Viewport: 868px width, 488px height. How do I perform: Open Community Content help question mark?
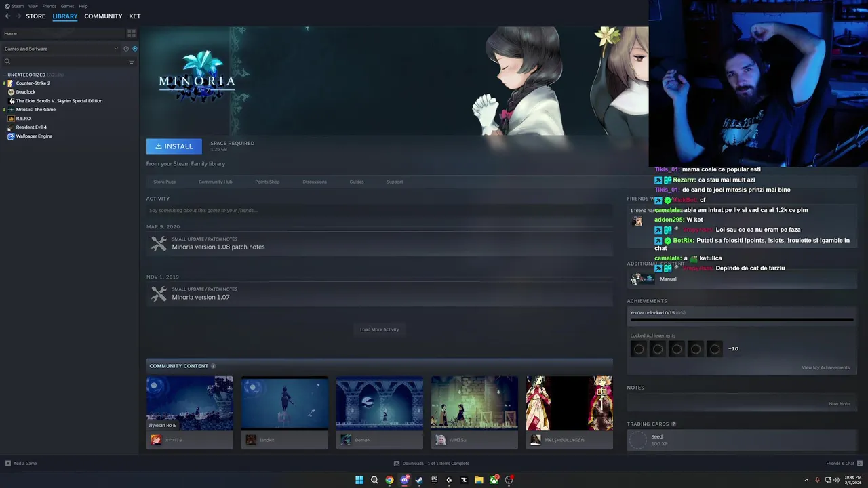click(x=213, y=366)
